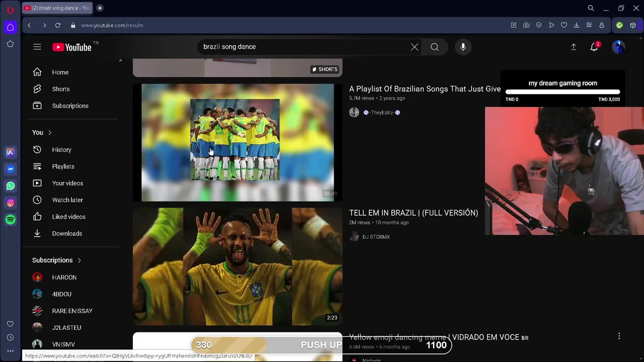644x362 pixels.
Task: Open the Brazilian songs playlist thumbnail
Action: click(237, 142)
